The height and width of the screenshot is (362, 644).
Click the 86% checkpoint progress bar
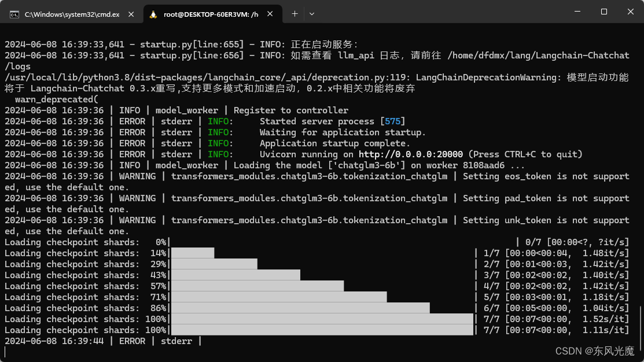[x=301, y=308]
